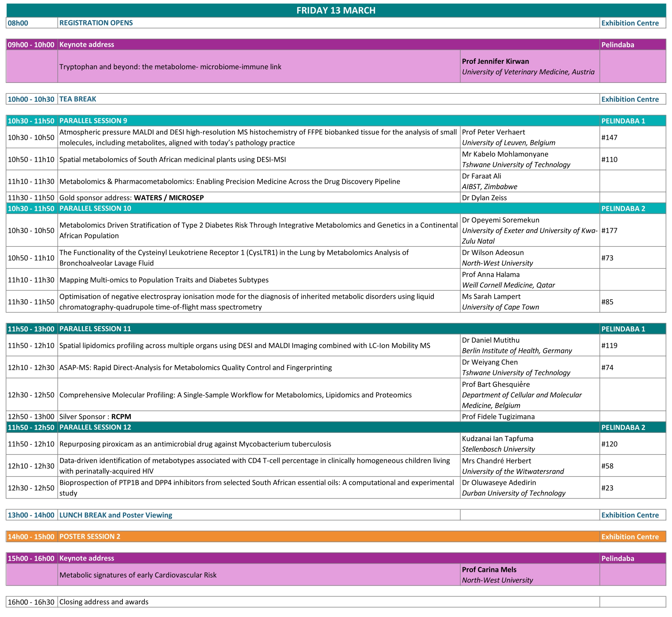
Task: Open the PARALLEL SESSION 10 header
Action: pyautogui.click(x=95, y=208)
